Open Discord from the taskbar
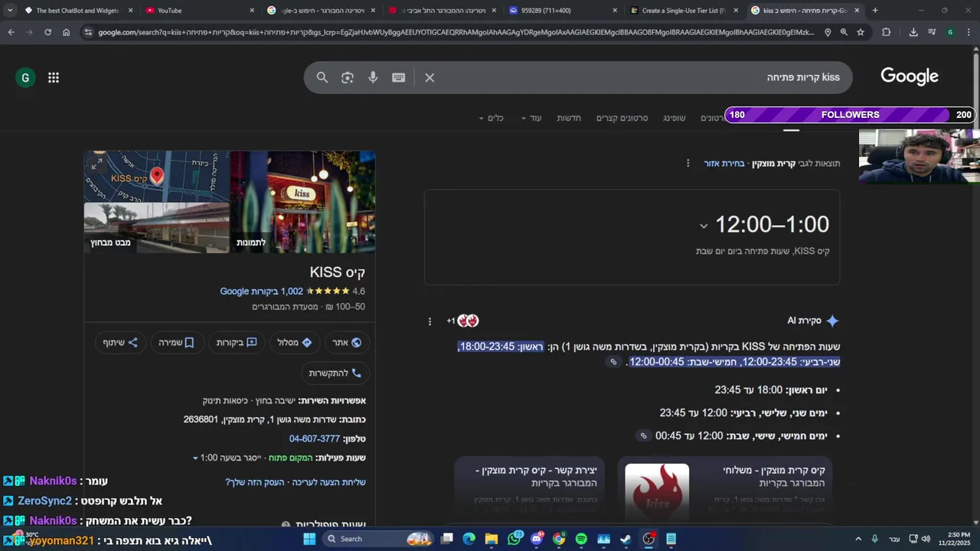 pos(537,539)
